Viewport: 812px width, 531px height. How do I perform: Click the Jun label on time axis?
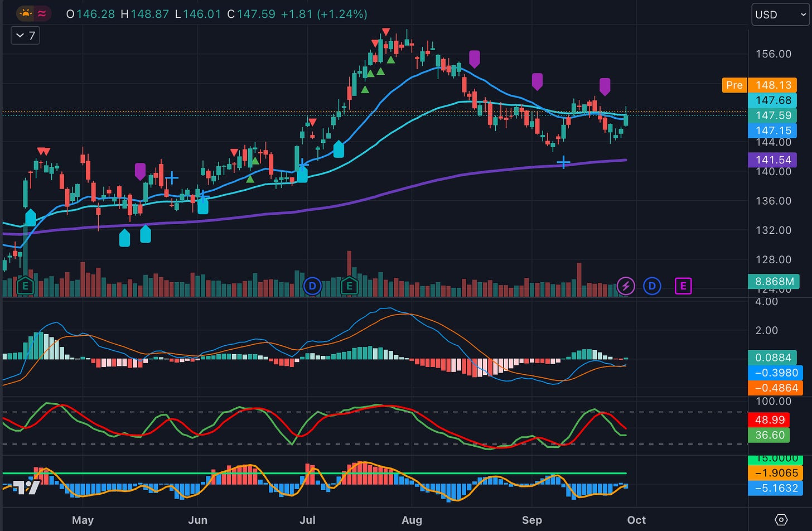(x=197, y=520)
